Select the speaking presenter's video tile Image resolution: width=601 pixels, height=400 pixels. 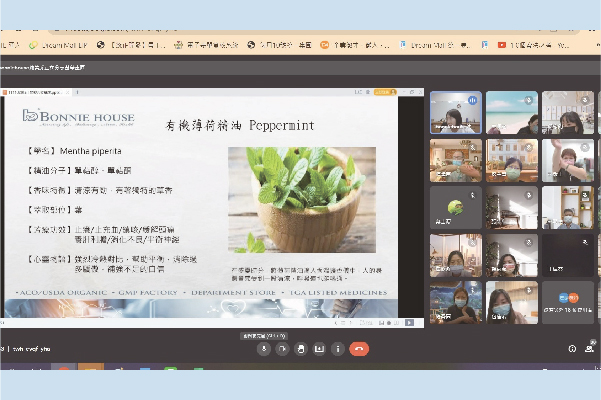click(456, 113)
